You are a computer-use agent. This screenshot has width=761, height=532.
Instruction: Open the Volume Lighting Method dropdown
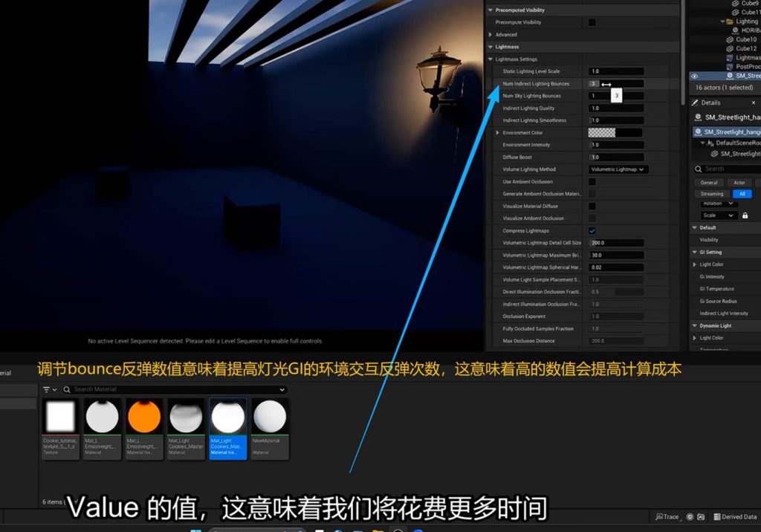(x=618, y=169)
